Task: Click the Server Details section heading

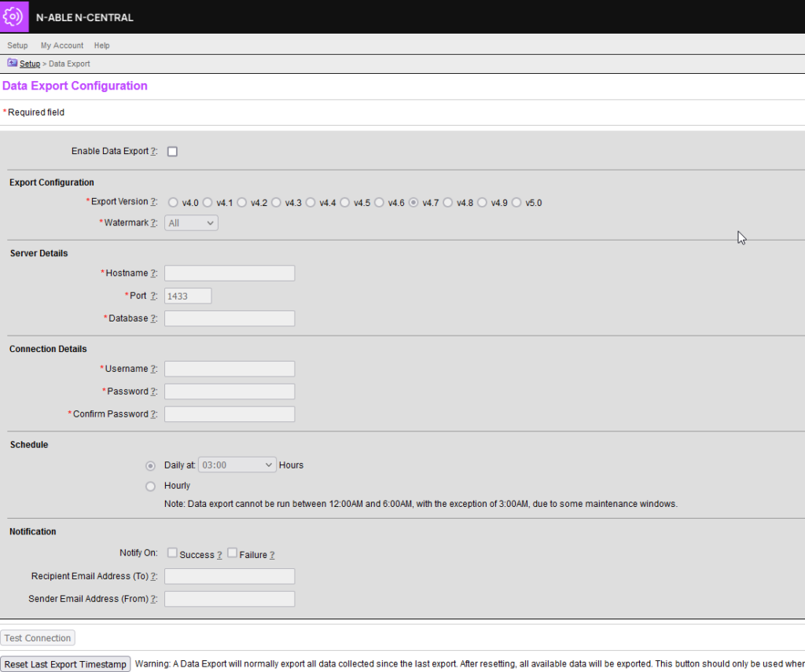Action: (x=39, y=253)
